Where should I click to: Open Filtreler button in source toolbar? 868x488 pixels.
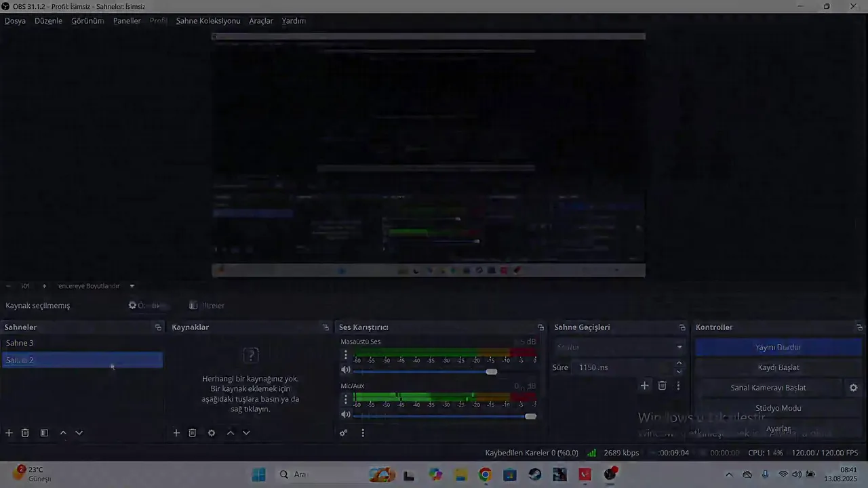[x=207, y=306]
